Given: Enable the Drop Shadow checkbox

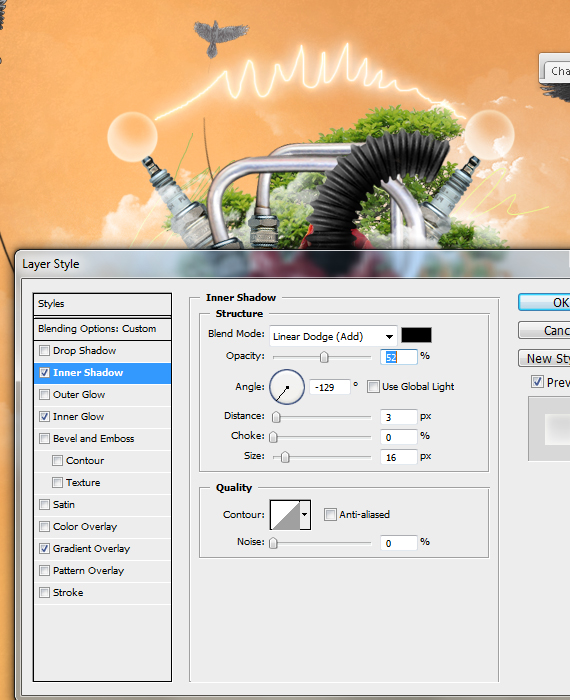Looking at the screenshot, I should click(44, 350).
